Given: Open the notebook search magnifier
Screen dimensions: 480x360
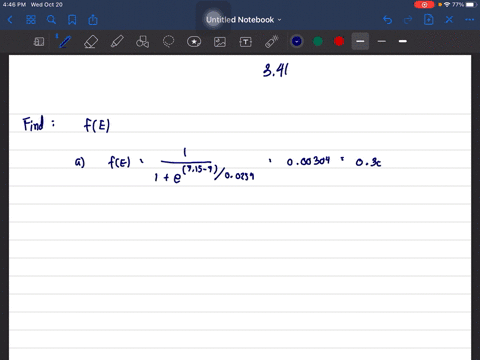Looking at the screenshot, I should click(x=51, y=20).
